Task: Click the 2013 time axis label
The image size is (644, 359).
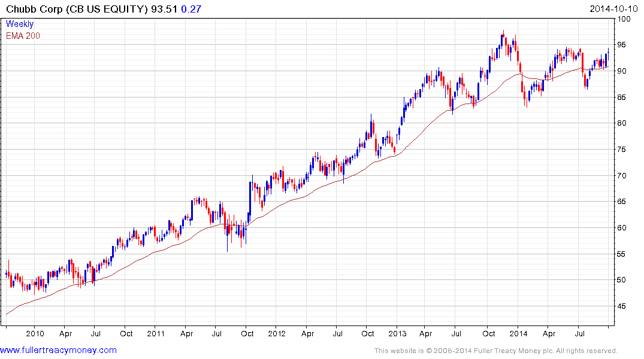Action: pos(397,333)
